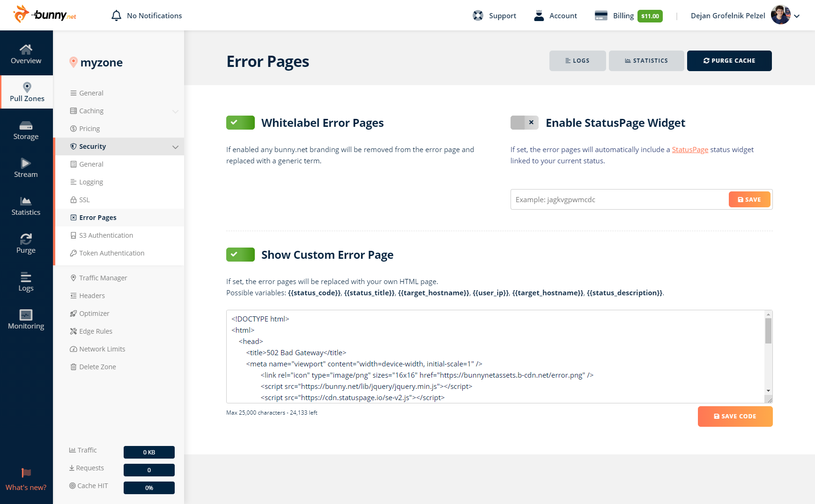Image resolution: width=815 pixels, height=504 pixels.
Task: Open the user menu dropdown arrow
Action: pyautogui.click(x=797, y=16)
